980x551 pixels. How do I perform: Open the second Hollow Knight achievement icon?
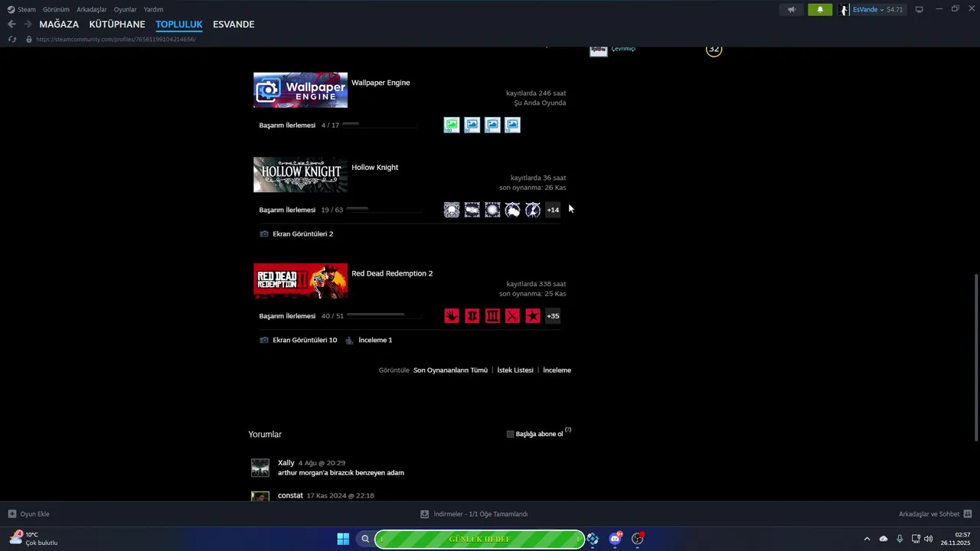pos(472,210)
